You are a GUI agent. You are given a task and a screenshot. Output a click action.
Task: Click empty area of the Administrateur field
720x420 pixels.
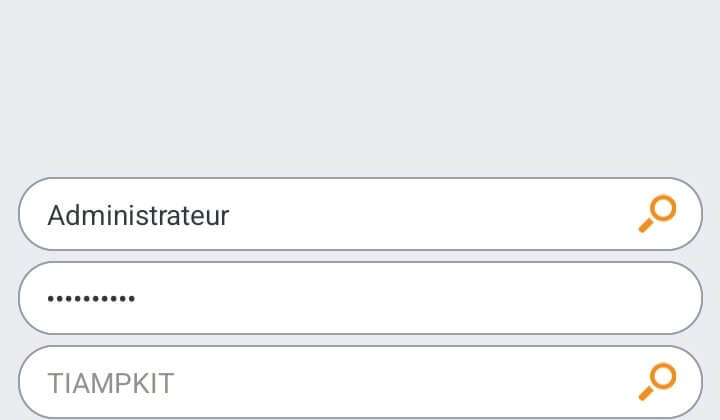[432, 214]
